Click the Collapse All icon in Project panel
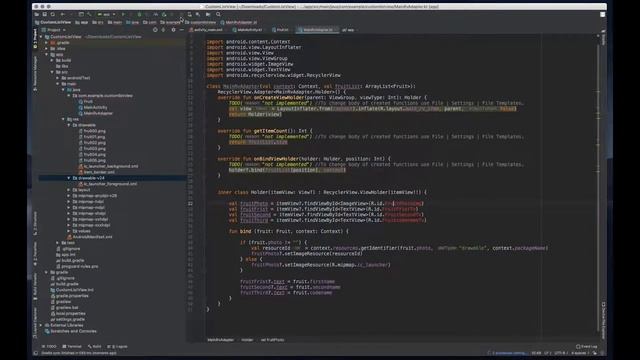This screenshot has width=640, height=360. tap(163, 30)
